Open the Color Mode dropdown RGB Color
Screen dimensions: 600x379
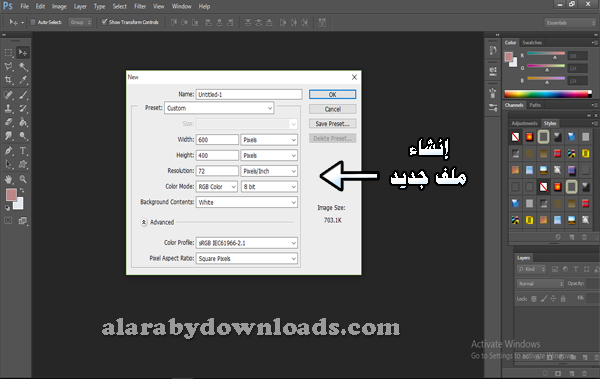pos(217,187)
